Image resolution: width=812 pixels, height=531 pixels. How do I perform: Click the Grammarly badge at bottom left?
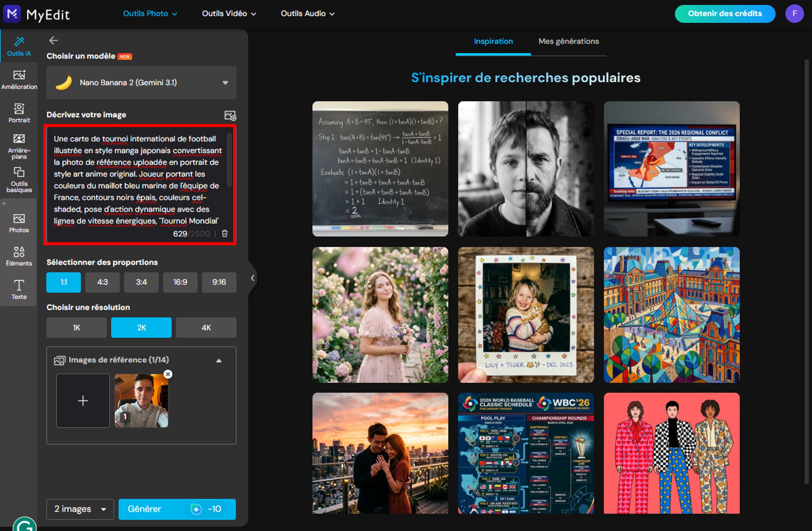(x=24, y=524)
